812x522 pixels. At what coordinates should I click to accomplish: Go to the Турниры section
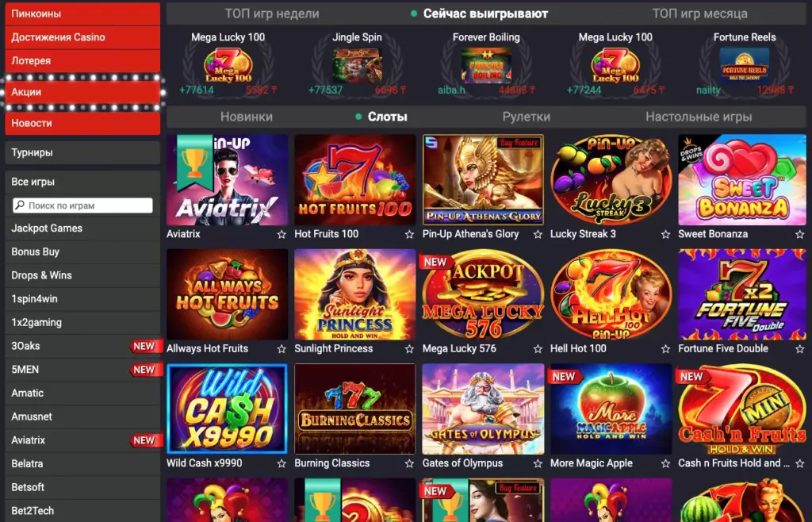(x=82, y=153)
